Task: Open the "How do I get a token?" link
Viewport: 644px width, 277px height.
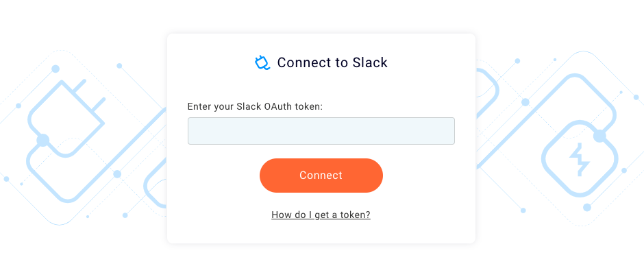Action: point(321,215)
